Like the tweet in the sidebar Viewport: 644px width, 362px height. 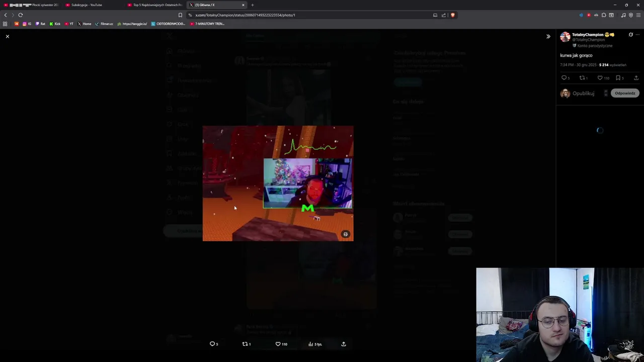pyautogui.click(x=600, y=78)
